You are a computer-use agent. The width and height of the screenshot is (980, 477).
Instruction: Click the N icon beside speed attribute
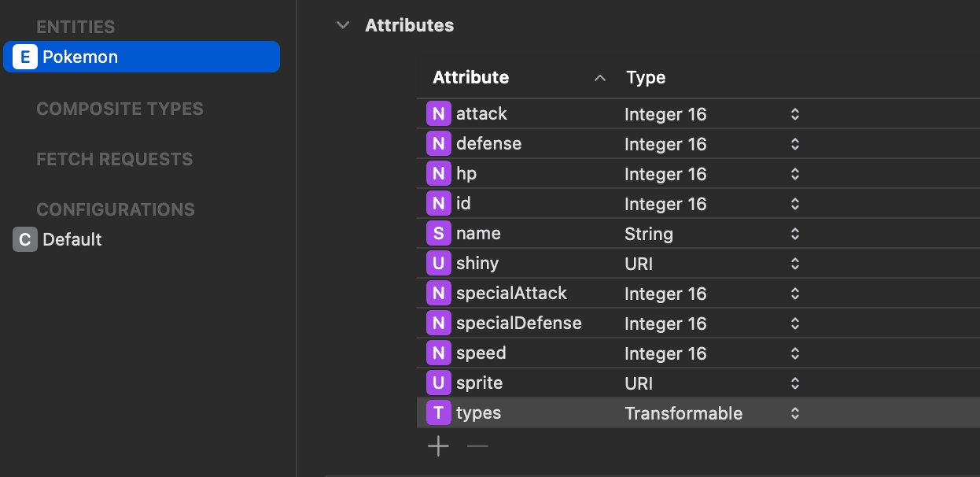tap(438, 353)
